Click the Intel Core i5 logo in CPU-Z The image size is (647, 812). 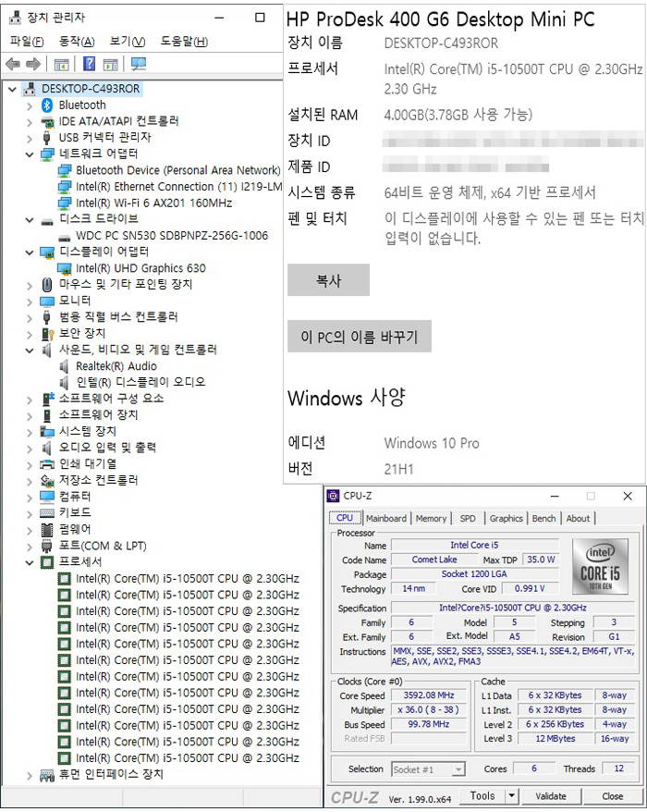(600, 566)
